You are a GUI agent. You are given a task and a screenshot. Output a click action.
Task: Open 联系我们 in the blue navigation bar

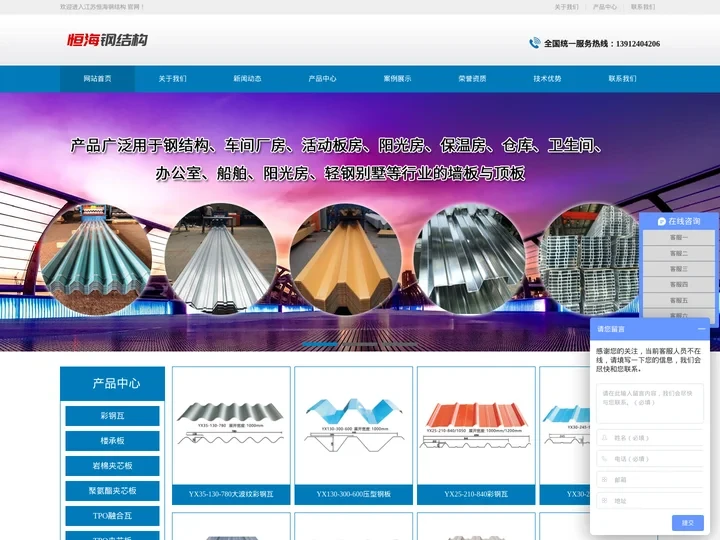pos(622,79)
